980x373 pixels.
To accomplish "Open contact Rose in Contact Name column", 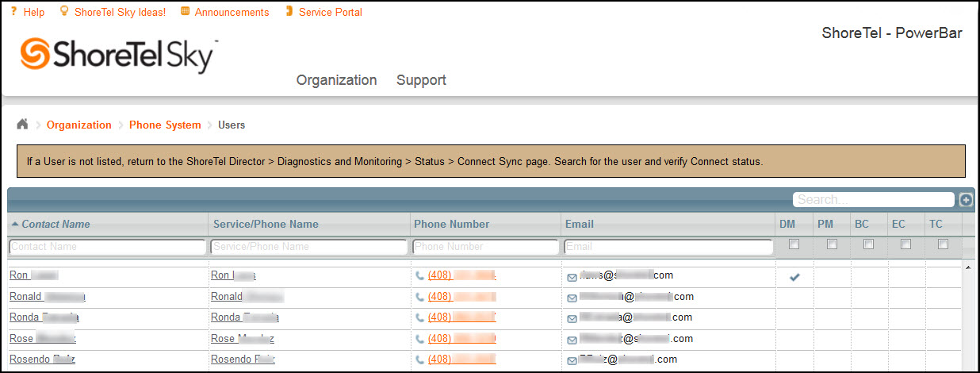I will coord(43,338).
